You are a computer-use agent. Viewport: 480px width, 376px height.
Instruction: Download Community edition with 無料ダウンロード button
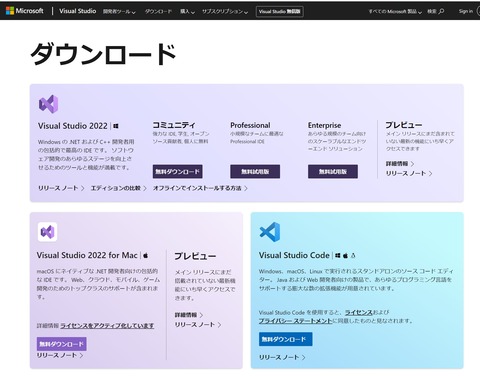click(x=177, y=171)
